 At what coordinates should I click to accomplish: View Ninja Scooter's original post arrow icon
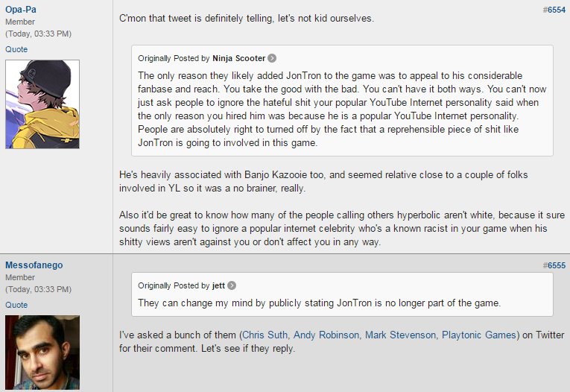coord(272,58)
